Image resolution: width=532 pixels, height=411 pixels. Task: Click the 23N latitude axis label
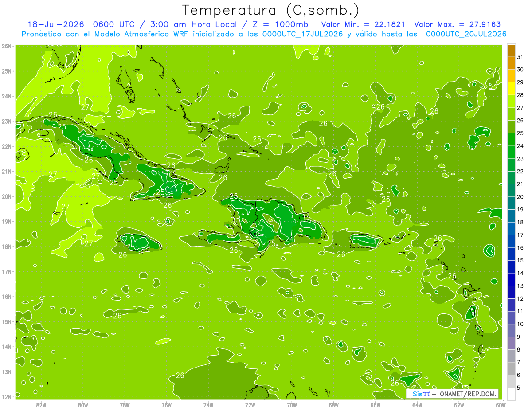pyautogui.click(x=7, y=121)
